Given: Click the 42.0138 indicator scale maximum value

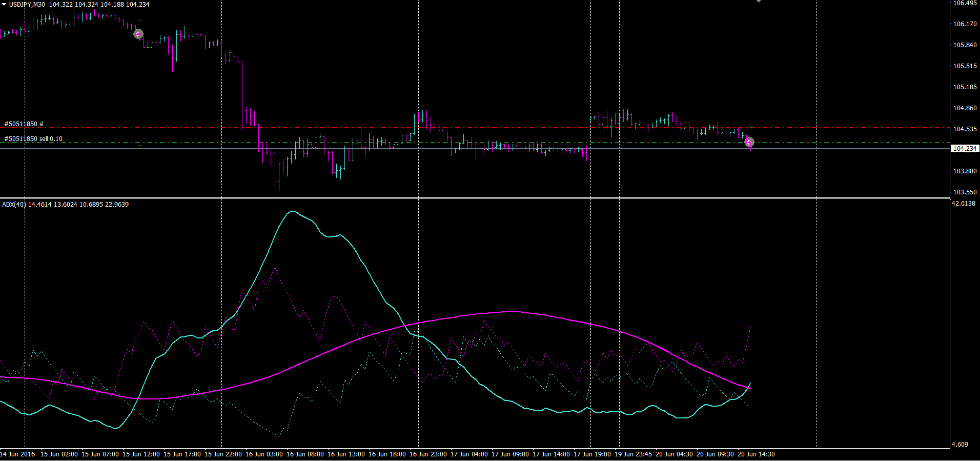Looking at the screenshot, I should click(x=964, y=204).
